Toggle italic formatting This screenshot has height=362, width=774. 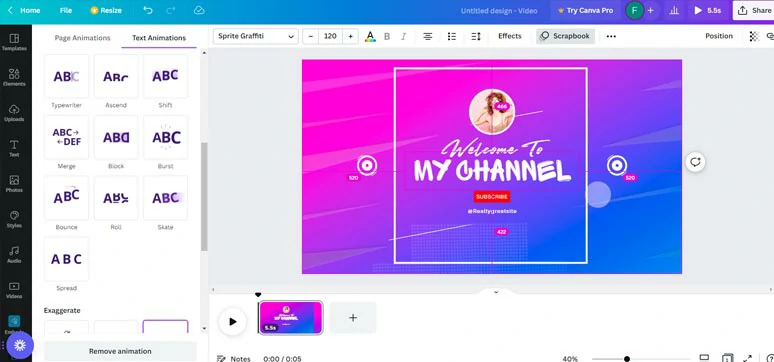coord(403,36)
